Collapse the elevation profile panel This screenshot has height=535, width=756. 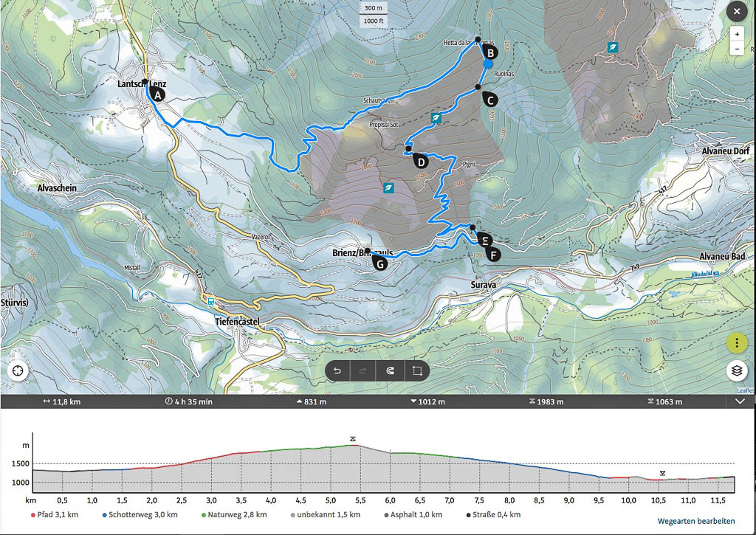740,401
